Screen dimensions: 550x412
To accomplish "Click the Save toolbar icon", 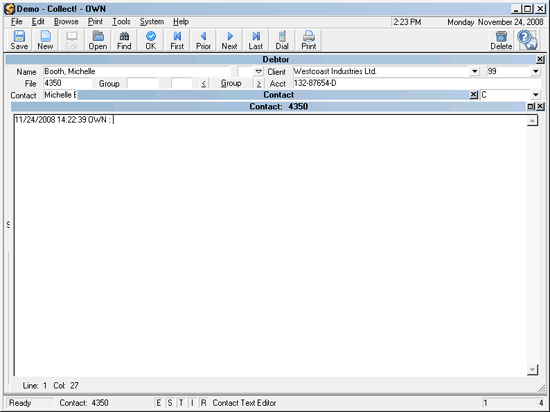I will [19, 40].
